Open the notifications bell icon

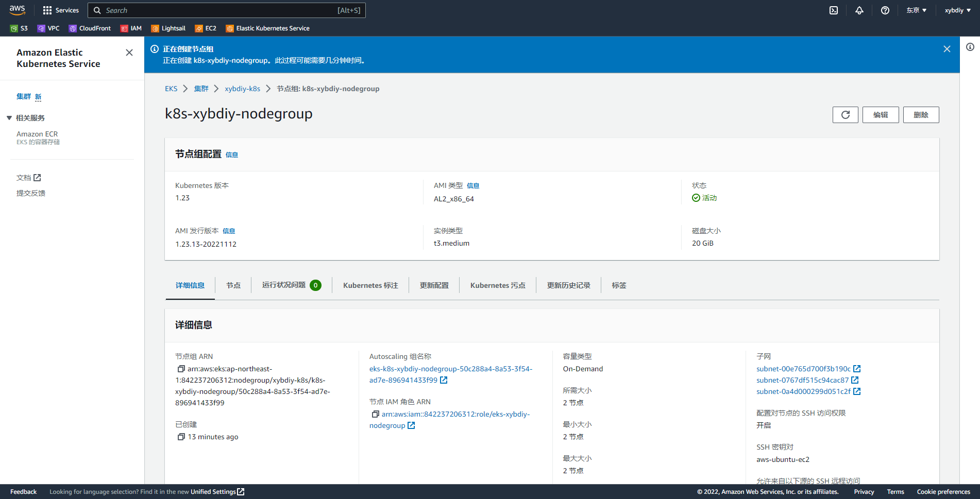pos(859,10)
